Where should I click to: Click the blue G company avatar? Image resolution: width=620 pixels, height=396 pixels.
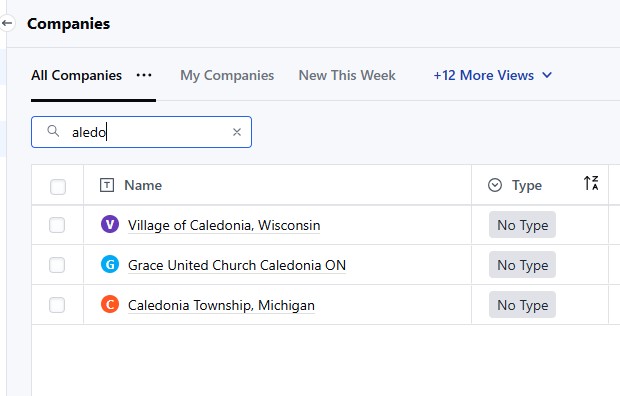tap(110, 265)
